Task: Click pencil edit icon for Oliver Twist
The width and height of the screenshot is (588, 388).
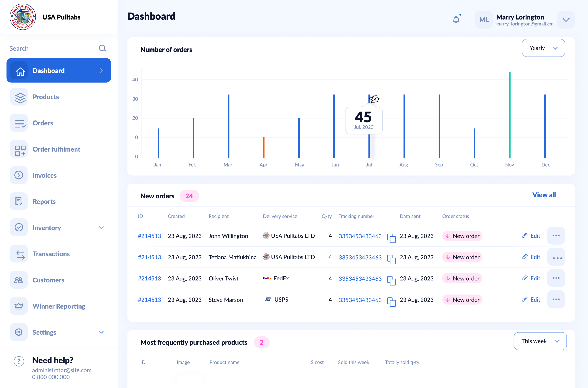Action: 525,278
